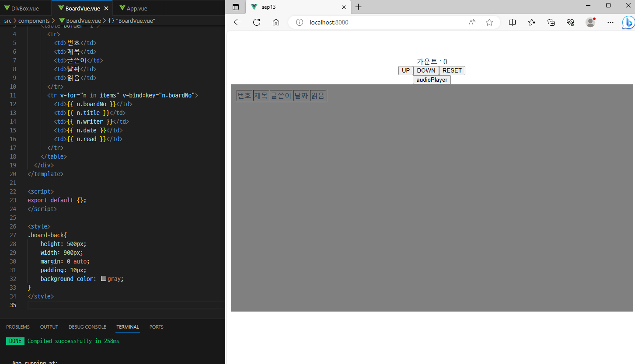
Task: Click the "margin: 0 auto;" CSS line
Action: (65, 261)
